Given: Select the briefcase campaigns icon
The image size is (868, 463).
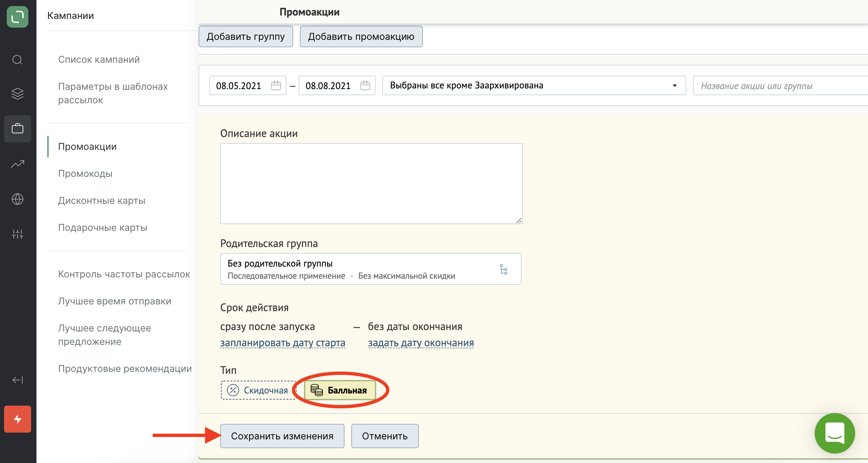Looking at the screenshot, I should point(18,129).
